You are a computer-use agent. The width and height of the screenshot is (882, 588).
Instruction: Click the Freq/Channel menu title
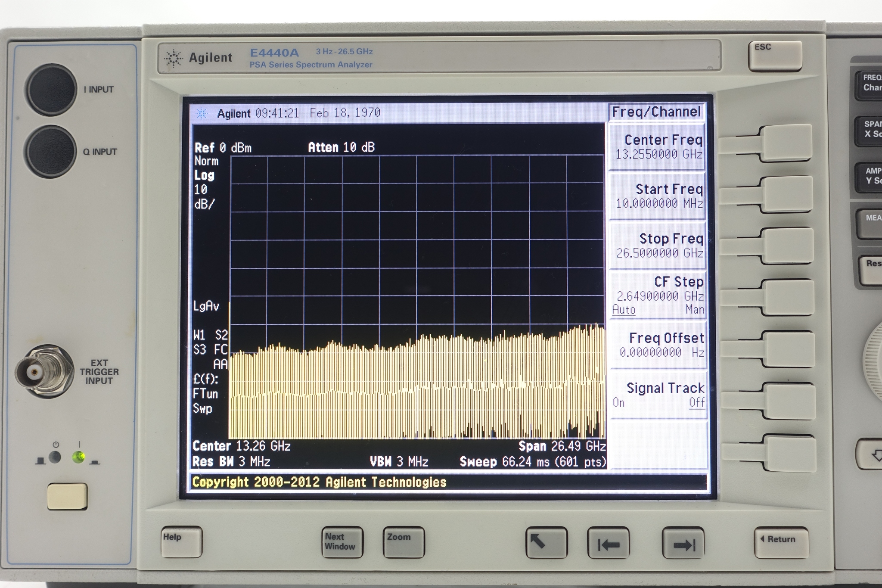[x=656, y=112]
